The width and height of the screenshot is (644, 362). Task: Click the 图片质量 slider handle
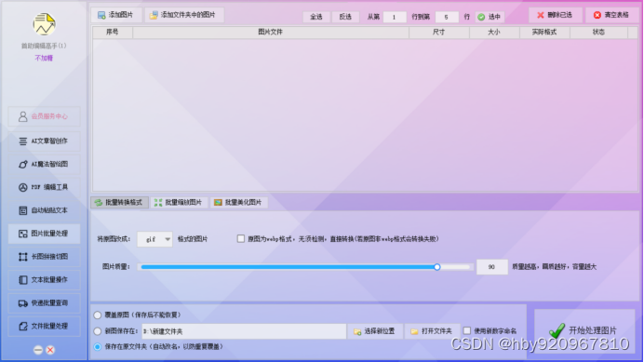coord(437,267)
